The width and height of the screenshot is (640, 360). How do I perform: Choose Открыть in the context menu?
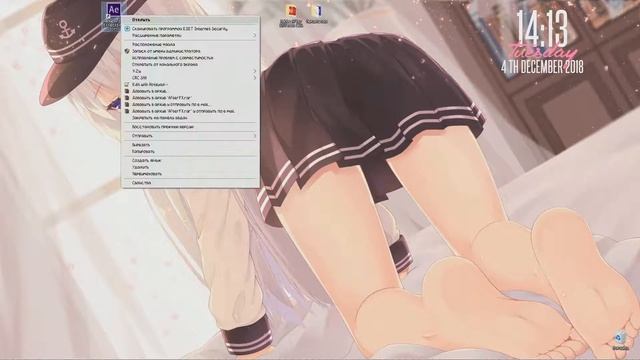pos(190,20)
